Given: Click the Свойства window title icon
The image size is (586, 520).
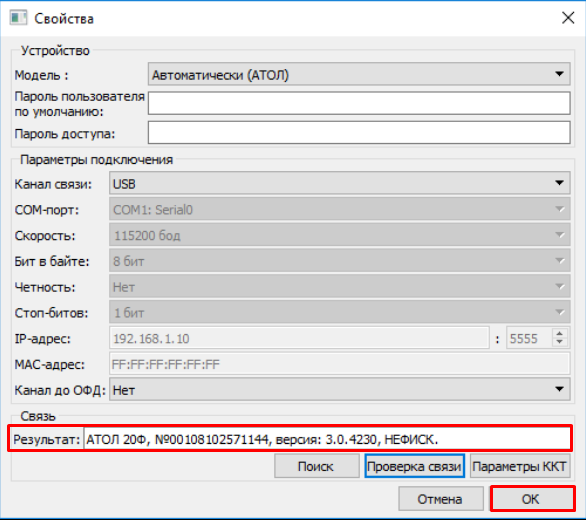Looking at the screenshot, I should coord(18,18).
